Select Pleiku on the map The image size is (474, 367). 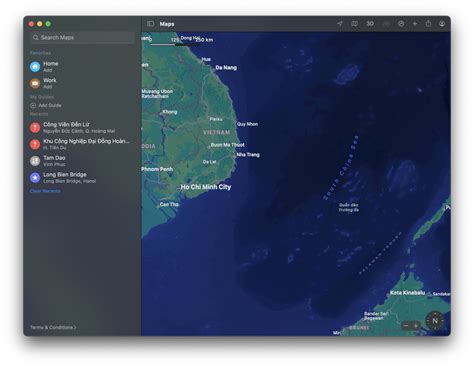(216, 119)
